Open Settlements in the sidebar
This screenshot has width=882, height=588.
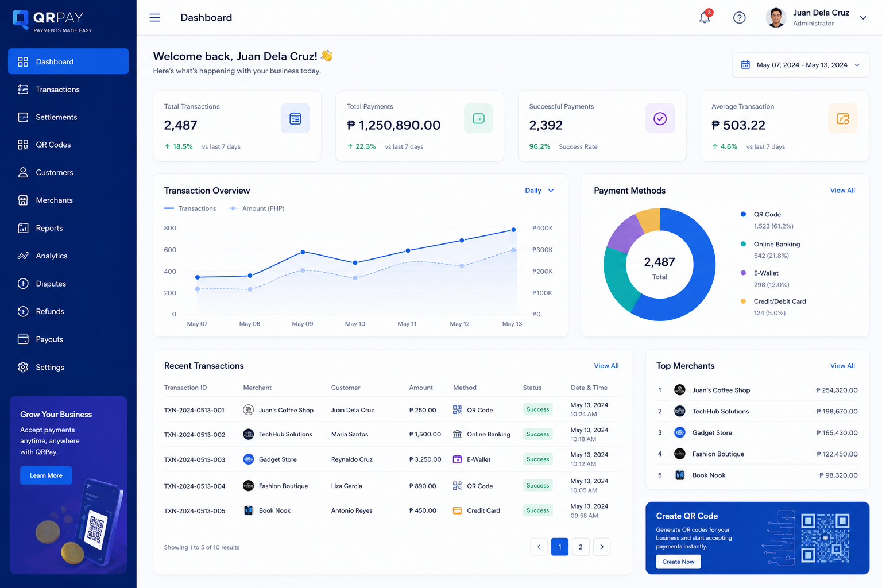point(68,117)
